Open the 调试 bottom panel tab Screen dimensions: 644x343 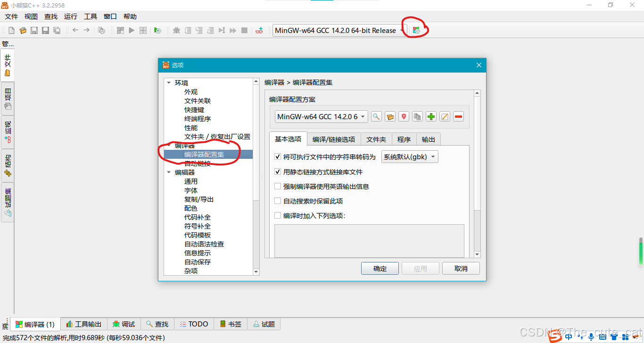coord(124,324)
